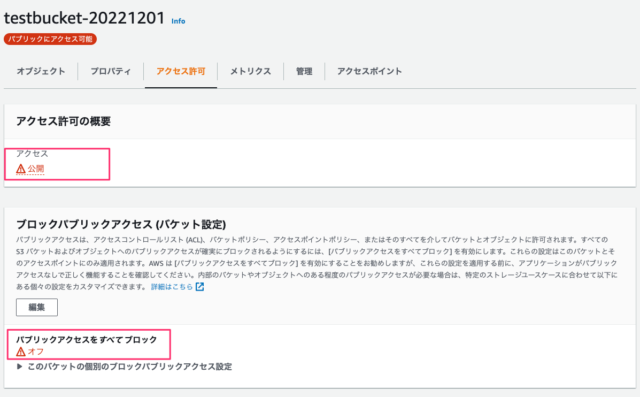
Task: Switch to the プロパティ tab
Action: [x=111, y=71]
